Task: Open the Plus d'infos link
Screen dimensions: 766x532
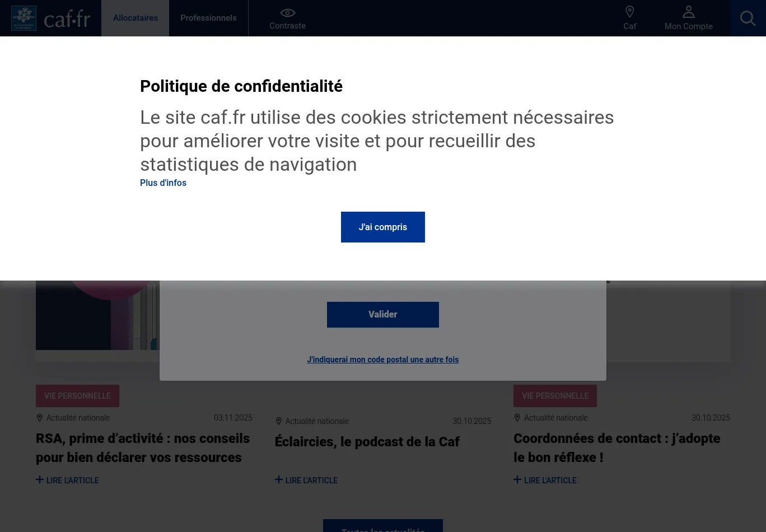Action: (163, 183)
